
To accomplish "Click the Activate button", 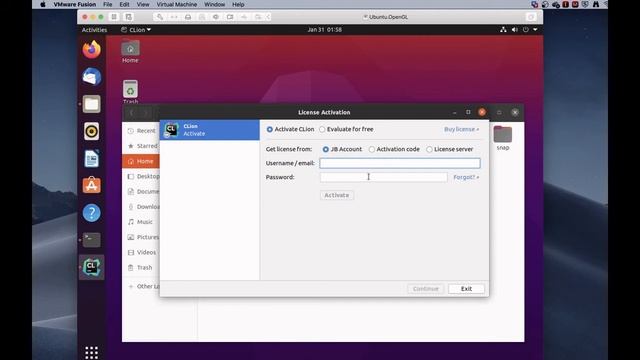I will click(337, 195).
